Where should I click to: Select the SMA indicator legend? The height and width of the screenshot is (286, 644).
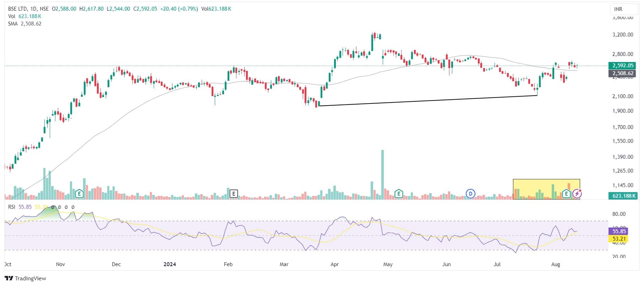tap(13, 24)
